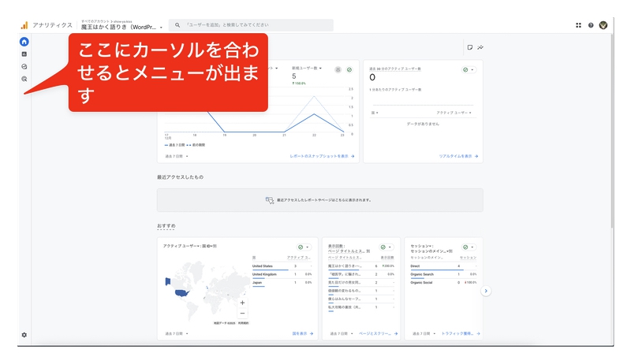Click the United States row in the country table
631x364 pixels.
coord(282,266)
